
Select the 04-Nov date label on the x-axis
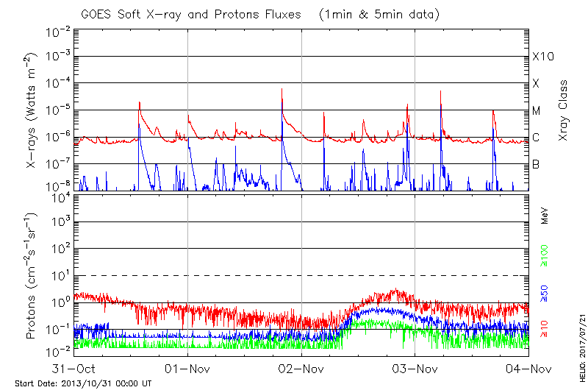[x=528, y=367]
